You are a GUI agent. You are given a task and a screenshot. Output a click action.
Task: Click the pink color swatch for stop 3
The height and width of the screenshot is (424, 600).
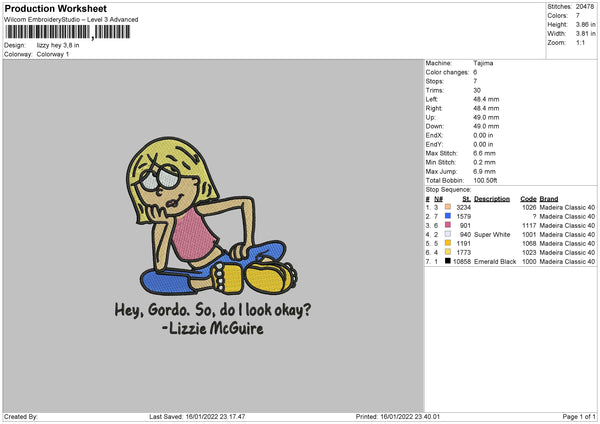[448, 225]
